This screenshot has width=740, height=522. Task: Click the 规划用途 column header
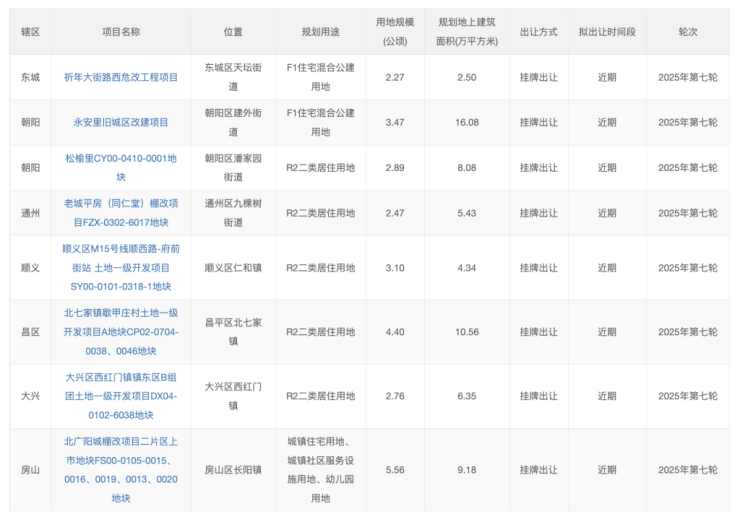320,31
